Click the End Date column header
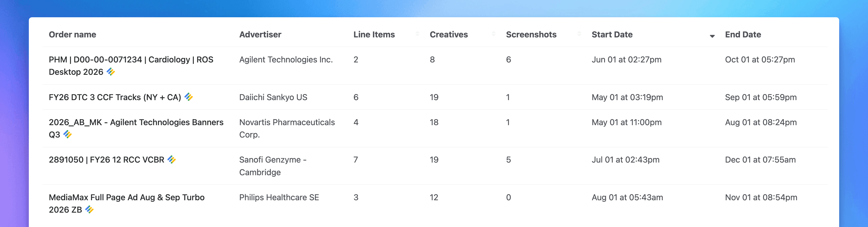The image size is (868, 227). coord(743,34)
